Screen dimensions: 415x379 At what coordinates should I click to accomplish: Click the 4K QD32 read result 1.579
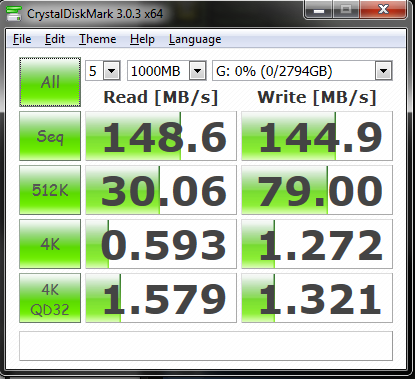[x=161, y=298]
